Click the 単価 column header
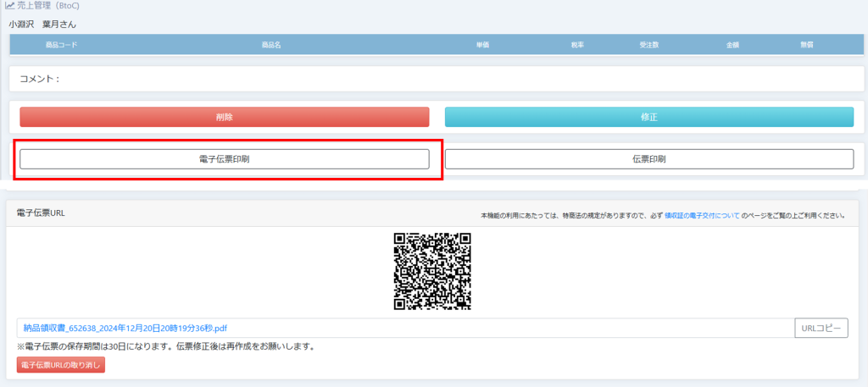Viewport: 868px width, 387px height. 483,44
